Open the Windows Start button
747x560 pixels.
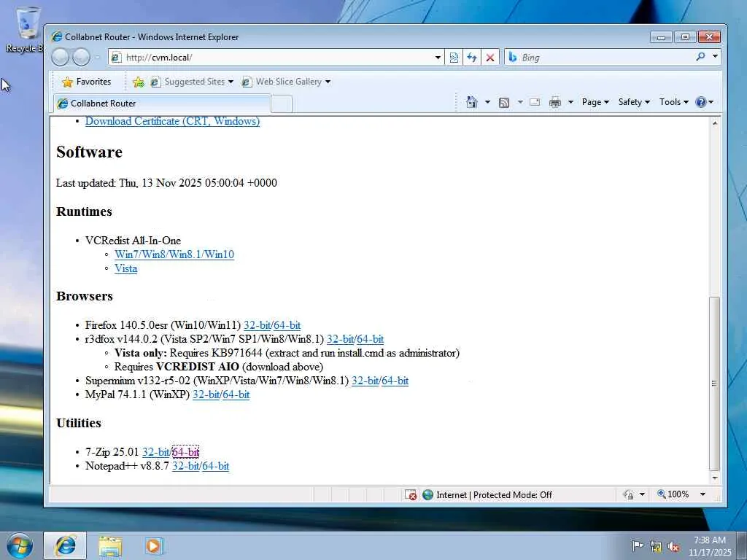[20, 545]
